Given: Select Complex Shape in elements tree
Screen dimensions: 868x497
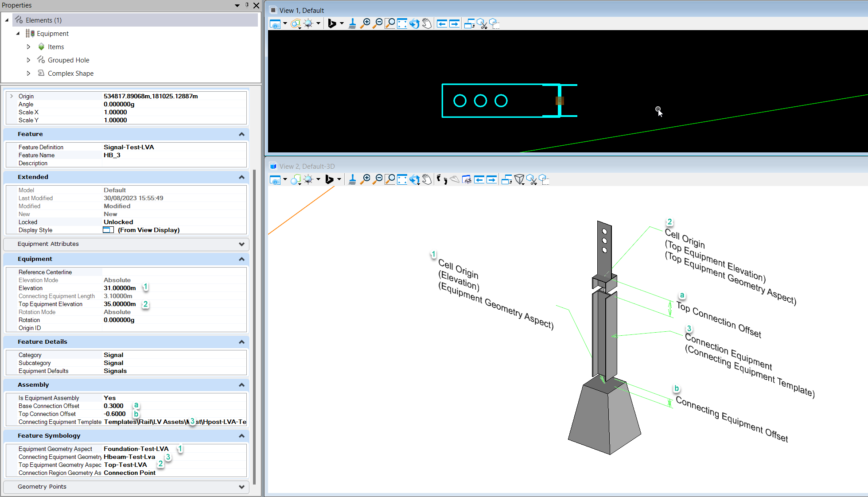Looking at the screenshot, I should (70, 74).
